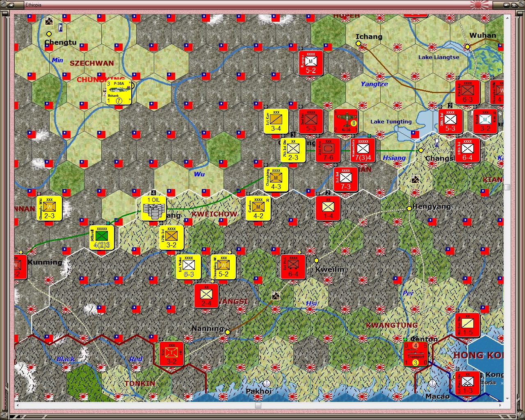Click the Macao port anchor icon
Viewport: 525px width, 420px height.
(432, 383)
